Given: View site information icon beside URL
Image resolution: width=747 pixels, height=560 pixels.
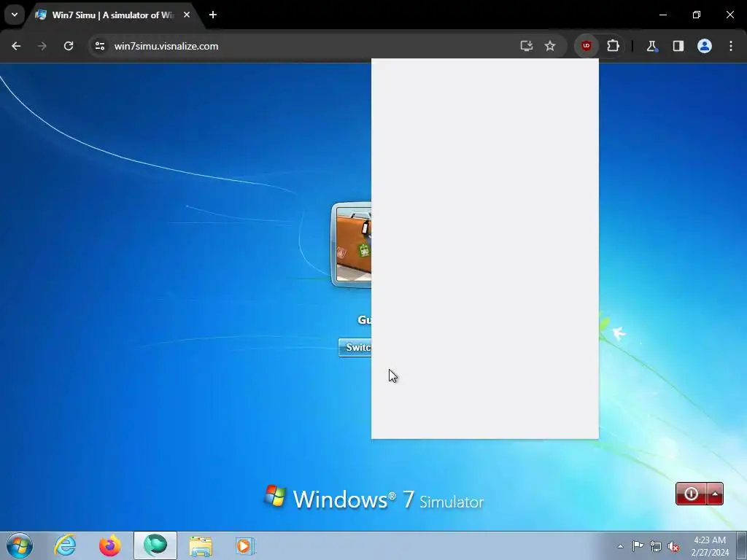Looking at the screenshot, I should pyautogui.click(x=99, y=46).
